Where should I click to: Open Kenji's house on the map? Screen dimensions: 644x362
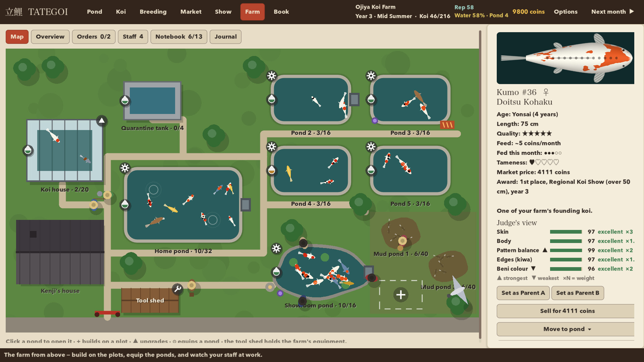(x=60, y=252)
